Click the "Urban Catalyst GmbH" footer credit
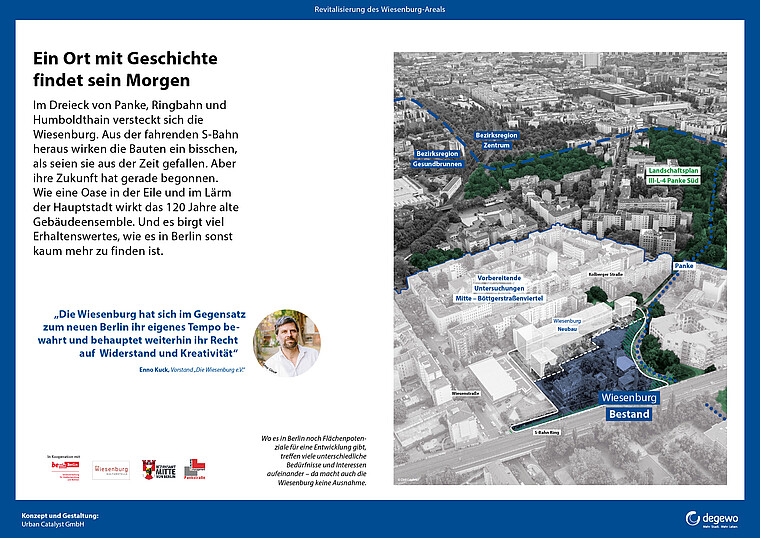Image resolution: width=760 pixels, height=538 pixels. coord(52,524)
